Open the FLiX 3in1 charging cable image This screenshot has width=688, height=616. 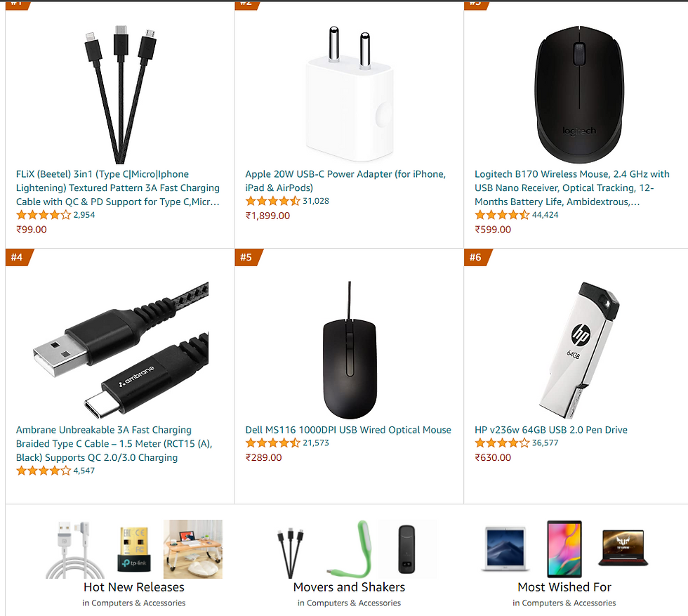(120, 94)
